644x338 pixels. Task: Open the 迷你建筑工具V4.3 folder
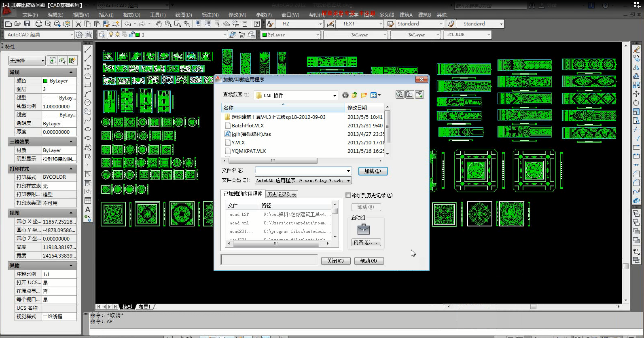[x=278, y=117]
